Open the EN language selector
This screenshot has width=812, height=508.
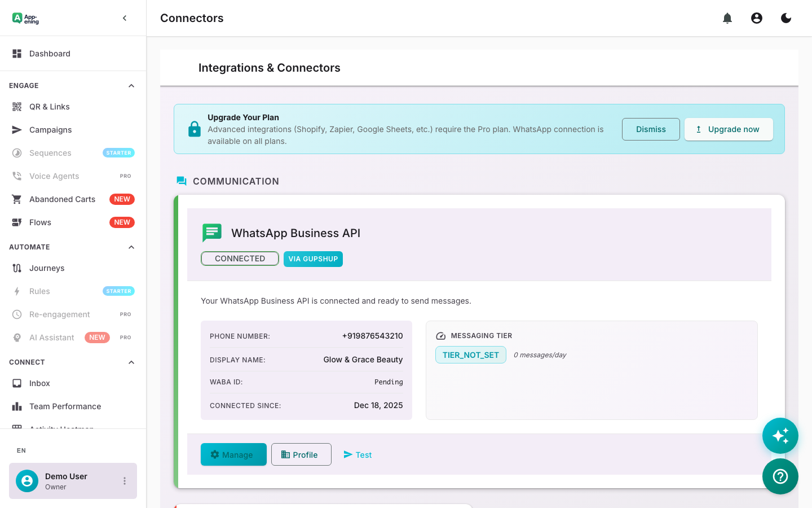click(x=21, y=450)
